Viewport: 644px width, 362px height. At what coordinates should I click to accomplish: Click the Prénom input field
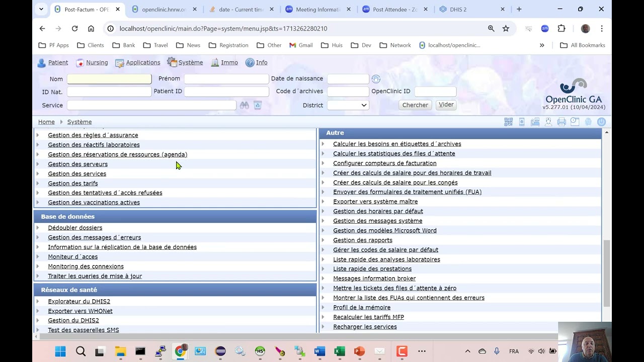(x=226, y=79)
